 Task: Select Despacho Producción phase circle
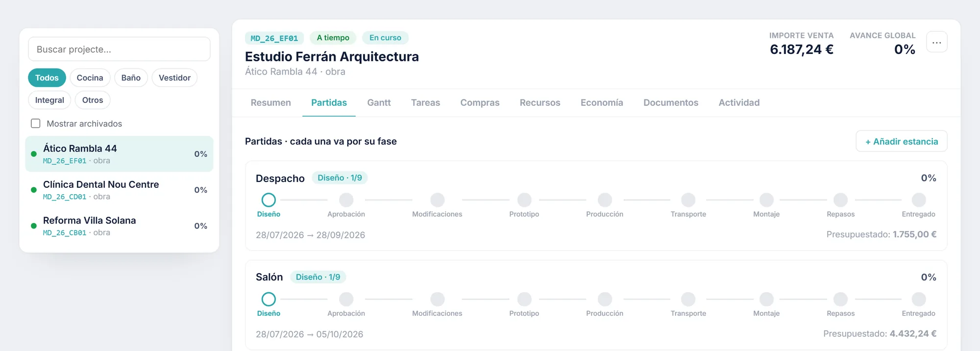pyautogui.click(x=605, y=200)
